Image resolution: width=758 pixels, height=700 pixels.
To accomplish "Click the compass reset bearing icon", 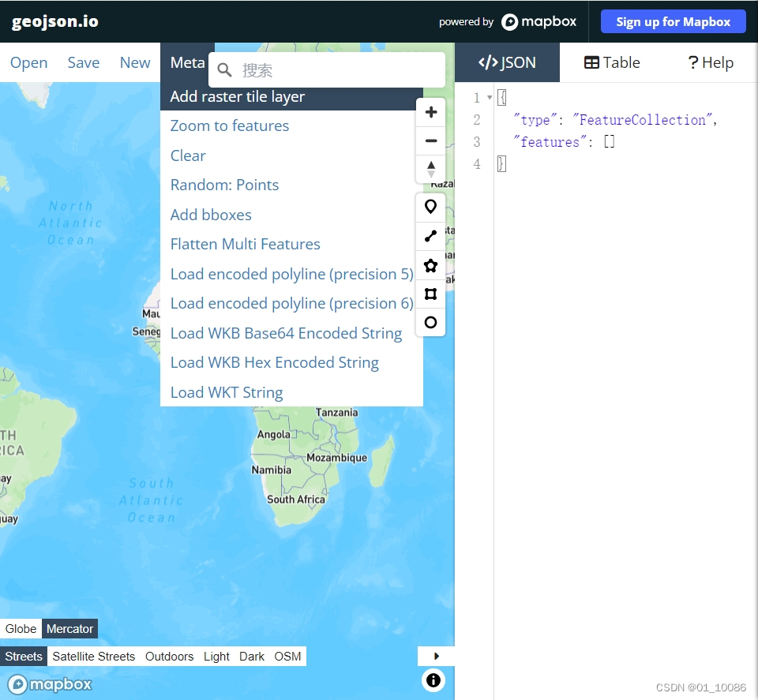I will pos(430,168).
